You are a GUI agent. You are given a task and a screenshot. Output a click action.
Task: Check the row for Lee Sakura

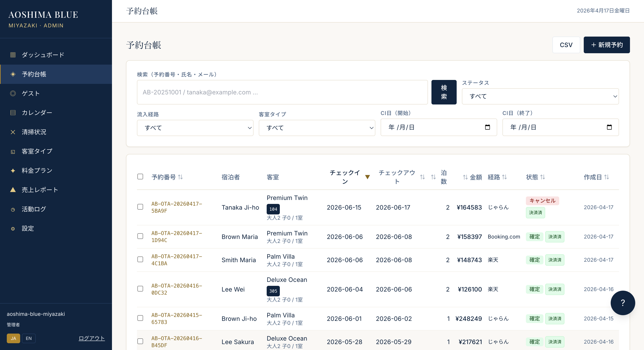pyautogui.click(x=140, y=341)
